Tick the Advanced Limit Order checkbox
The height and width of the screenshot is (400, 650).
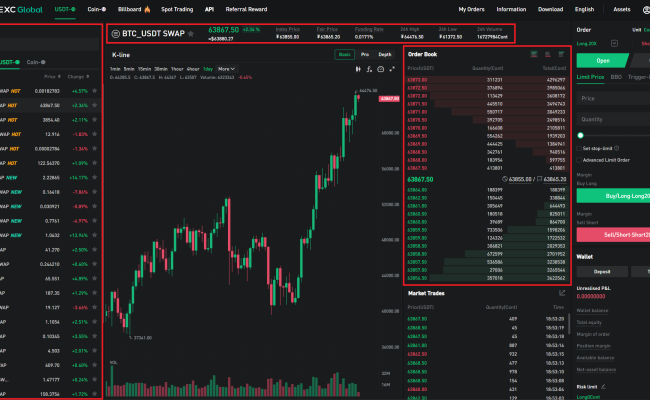579,159
